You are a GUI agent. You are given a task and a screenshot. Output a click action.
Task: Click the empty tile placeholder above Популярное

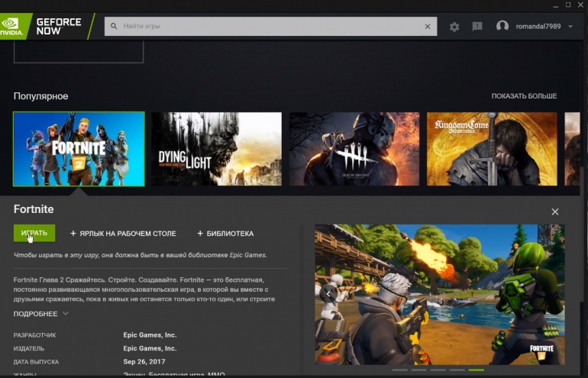(x=79, y=52)
